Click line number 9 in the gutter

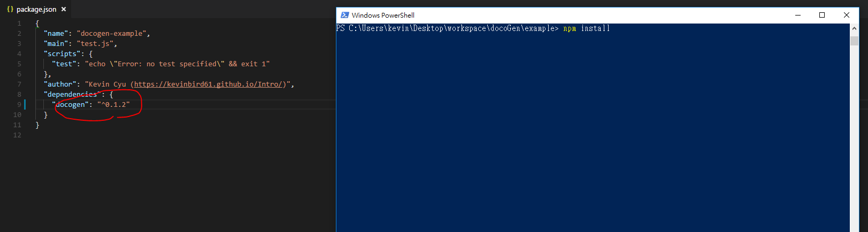[x=19, y=104]
